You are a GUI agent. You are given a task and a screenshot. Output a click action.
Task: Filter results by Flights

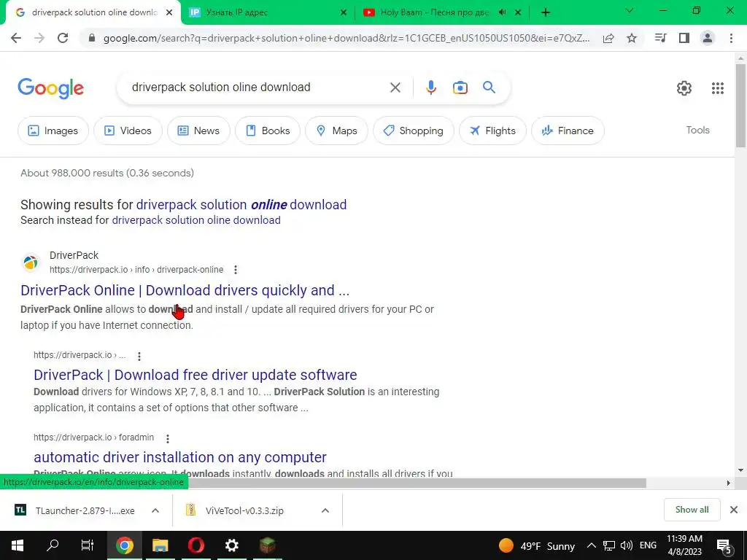pos(492,131)
